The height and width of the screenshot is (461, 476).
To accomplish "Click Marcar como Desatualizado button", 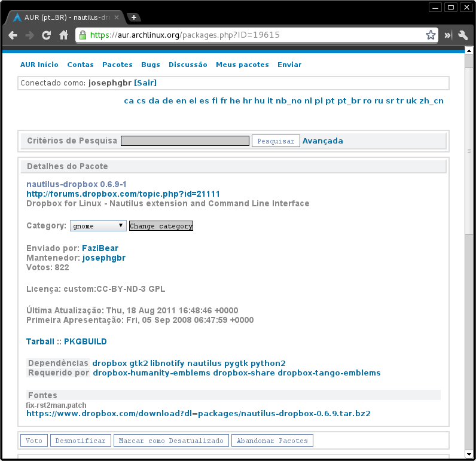I will [x=171, y=441].
